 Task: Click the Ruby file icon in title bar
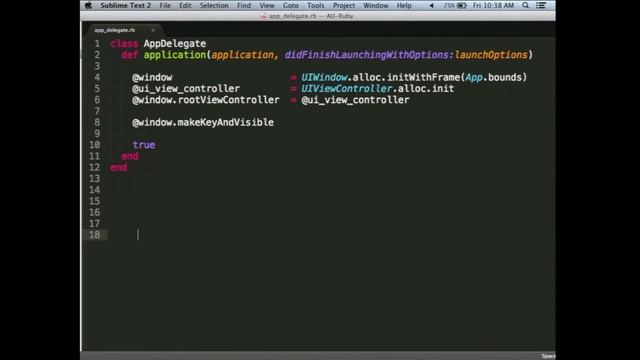pos(263,16)
